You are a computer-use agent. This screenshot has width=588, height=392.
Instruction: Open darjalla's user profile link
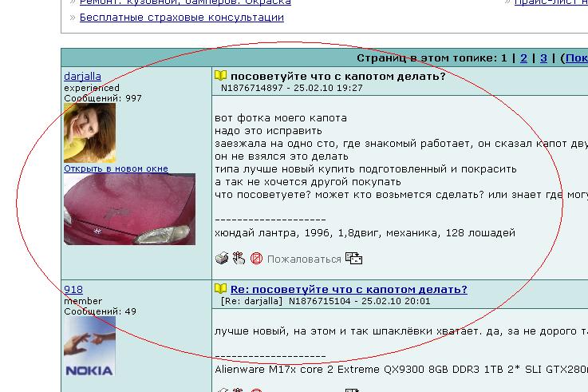tap(82, 77)
